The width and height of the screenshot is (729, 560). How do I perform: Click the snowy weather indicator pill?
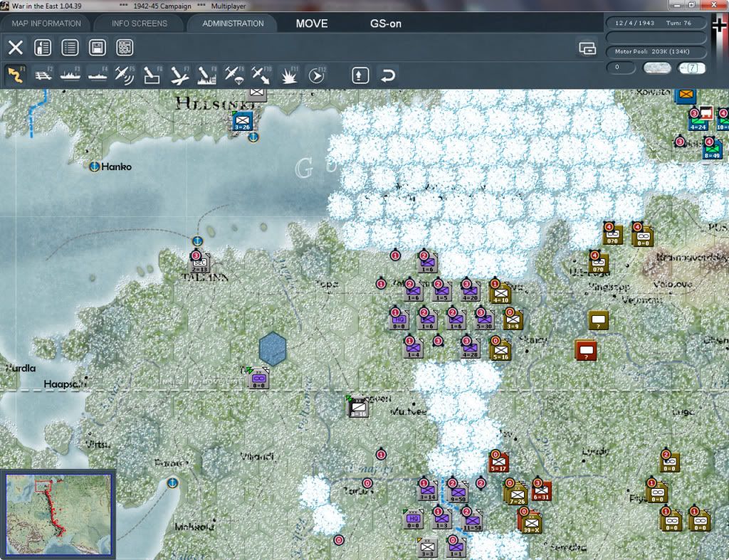click(x=656, y=68)
